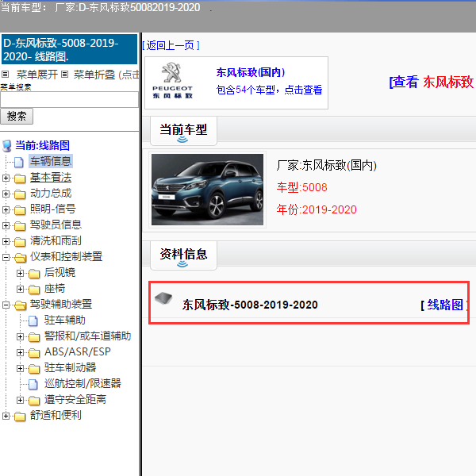Select 巡航控制/限速器 in the tree
Viewport: 476px width, 476px height.
click(83, 384)
